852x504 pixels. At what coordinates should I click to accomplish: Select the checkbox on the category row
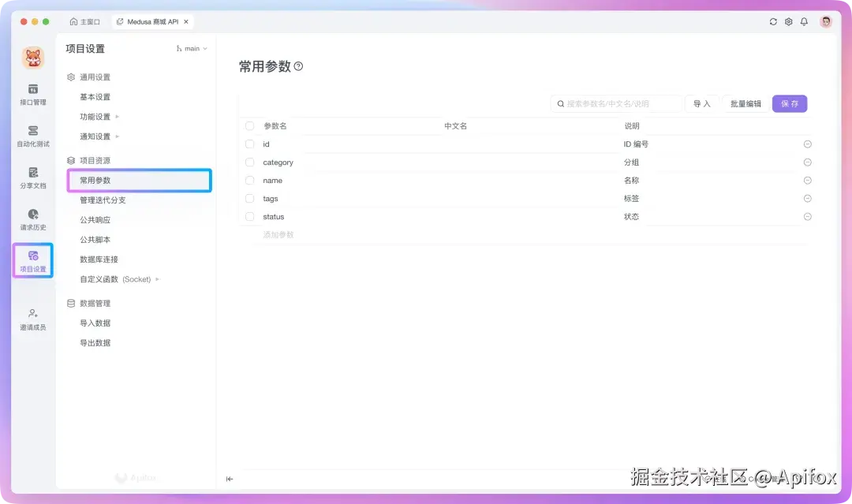coord(250,162)
